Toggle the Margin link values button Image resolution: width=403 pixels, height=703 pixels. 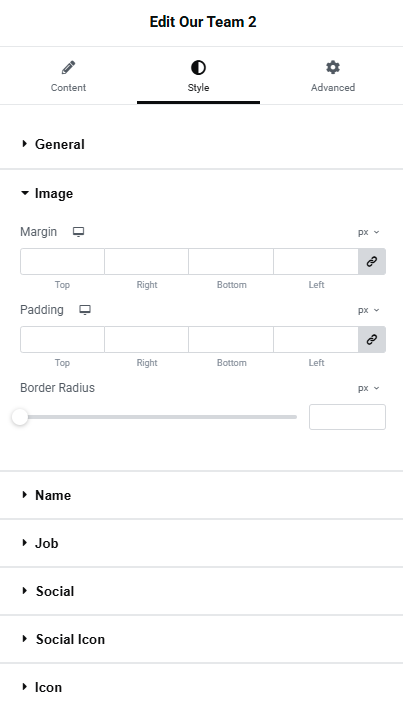coord(372,261)
